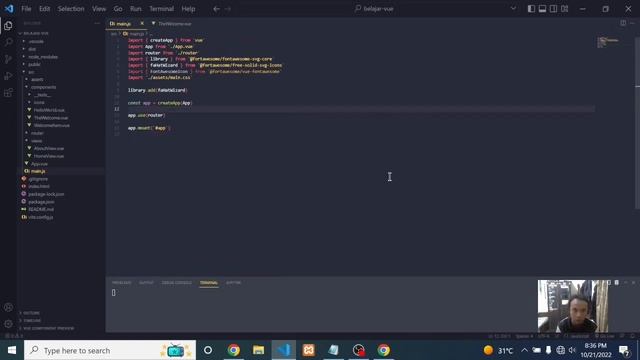Open the Edit menu
Viewport: 640px width, 360px height.
click(x=44, y=9)
